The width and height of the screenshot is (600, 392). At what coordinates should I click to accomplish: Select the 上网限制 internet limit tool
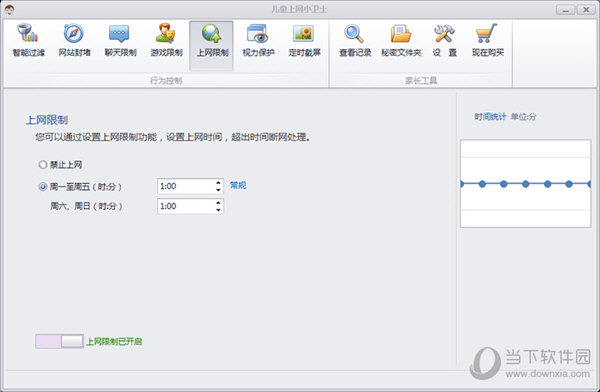212,45
